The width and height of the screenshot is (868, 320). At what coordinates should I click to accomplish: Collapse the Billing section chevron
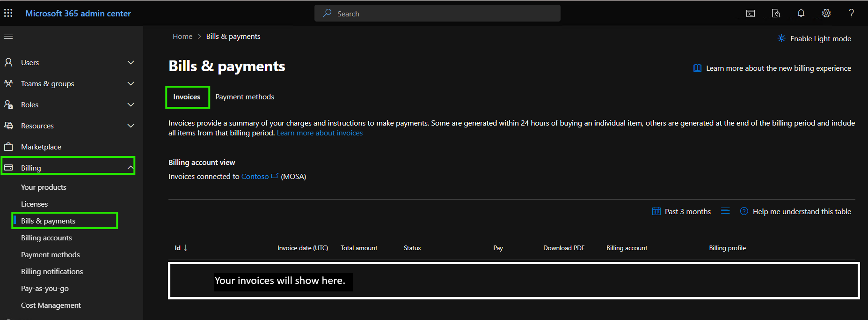(x=131, y=167)
